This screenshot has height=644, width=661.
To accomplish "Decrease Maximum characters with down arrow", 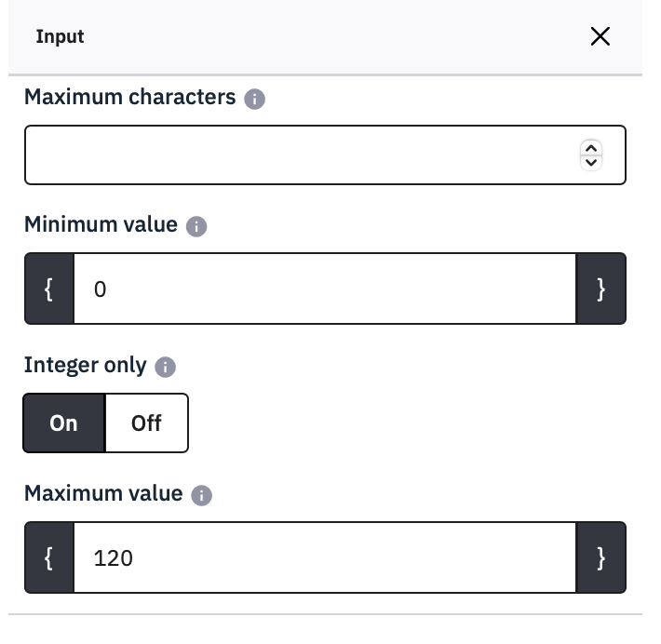I will pyautogui.click(x=590, y=162).
